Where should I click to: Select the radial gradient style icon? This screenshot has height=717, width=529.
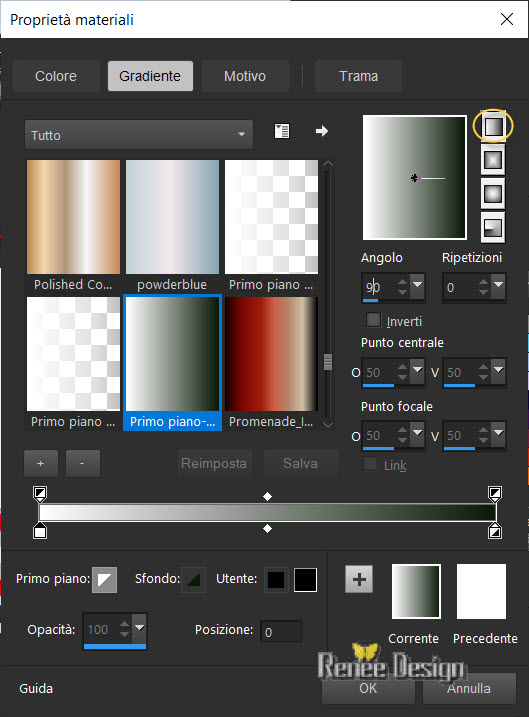(493, 227)
